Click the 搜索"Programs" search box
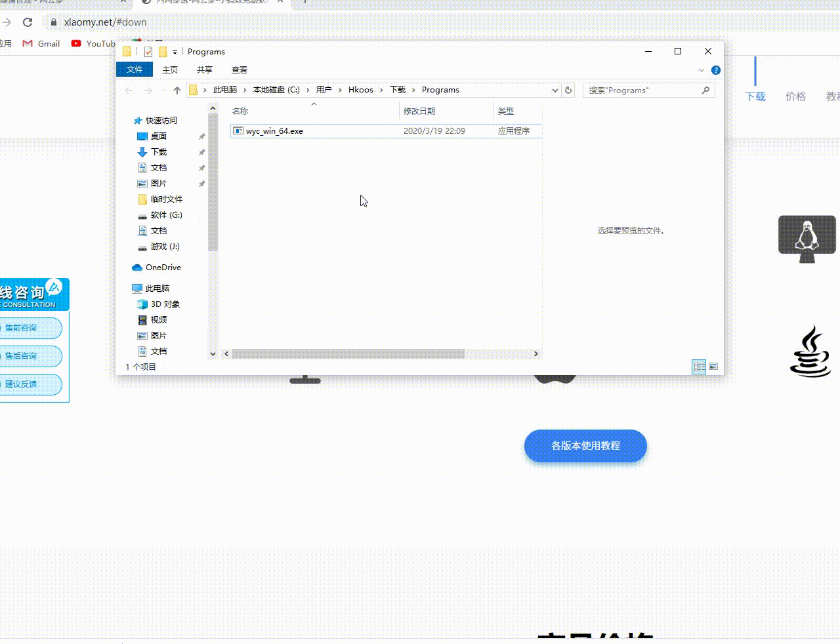This screenshot has height=644, width=840. (x=643, y=91)
